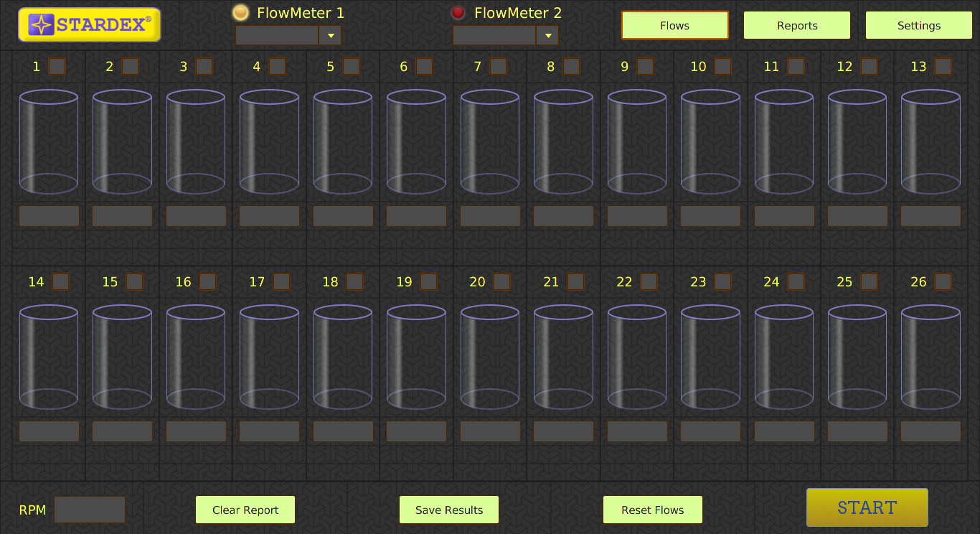Select the beaker for channel 1

point(49,141)
